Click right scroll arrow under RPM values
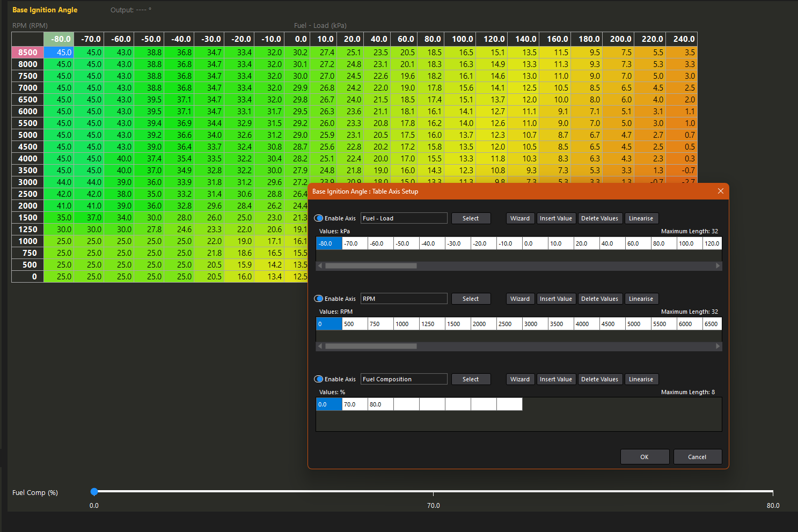This screenshot has width=798, height=532. pos(718,346)
